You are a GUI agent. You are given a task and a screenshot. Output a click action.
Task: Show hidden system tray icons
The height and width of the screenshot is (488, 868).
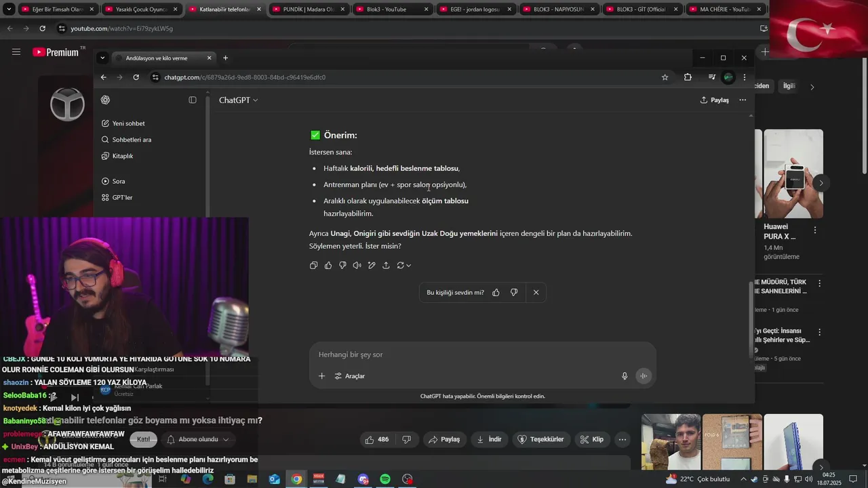pyautogui.click(x=743, y=479)
